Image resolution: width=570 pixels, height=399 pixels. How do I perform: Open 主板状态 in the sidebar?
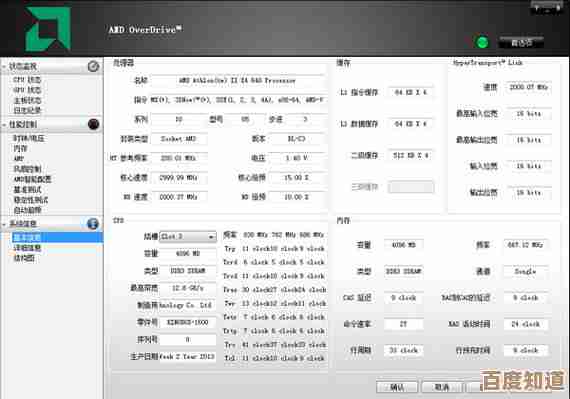pos(27,100)
